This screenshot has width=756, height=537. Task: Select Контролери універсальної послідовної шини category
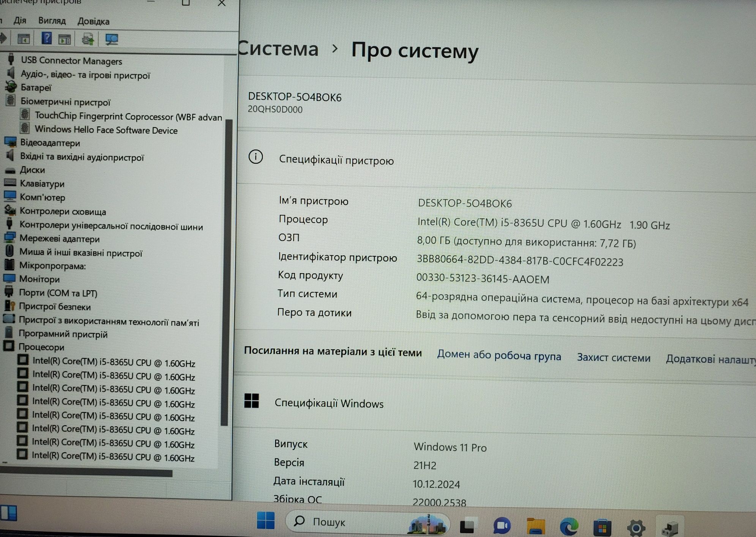pos(111,226)
